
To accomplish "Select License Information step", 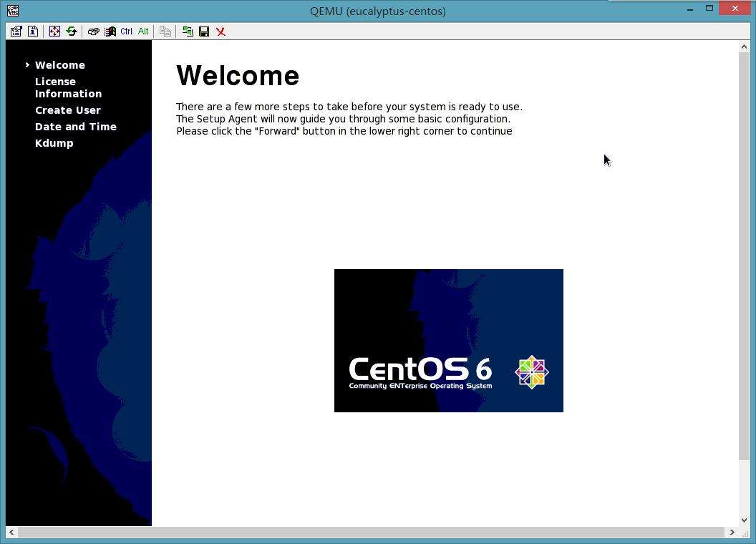I will tap(68, 88).
